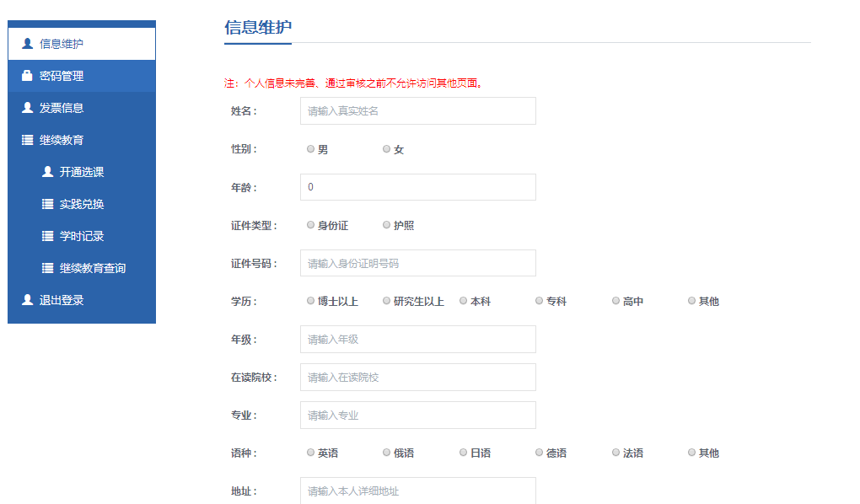Choose 日语 as language

[464, 453]
